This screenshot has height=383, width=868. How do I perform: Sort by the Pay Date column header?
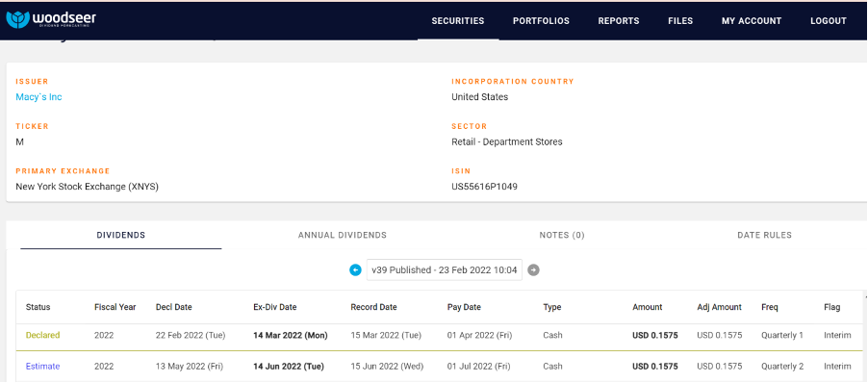[x=464, y=307]
